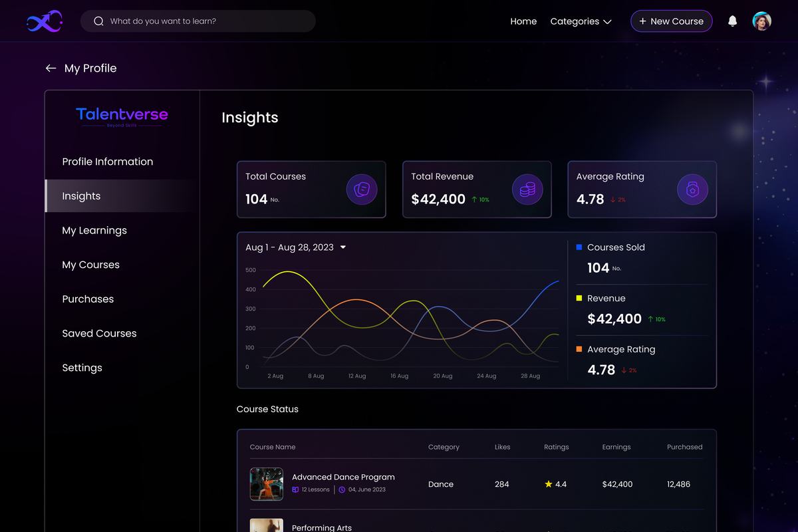Click the Total Revenue coins icon
Screen dimensions: 798x532
(527, 190)
